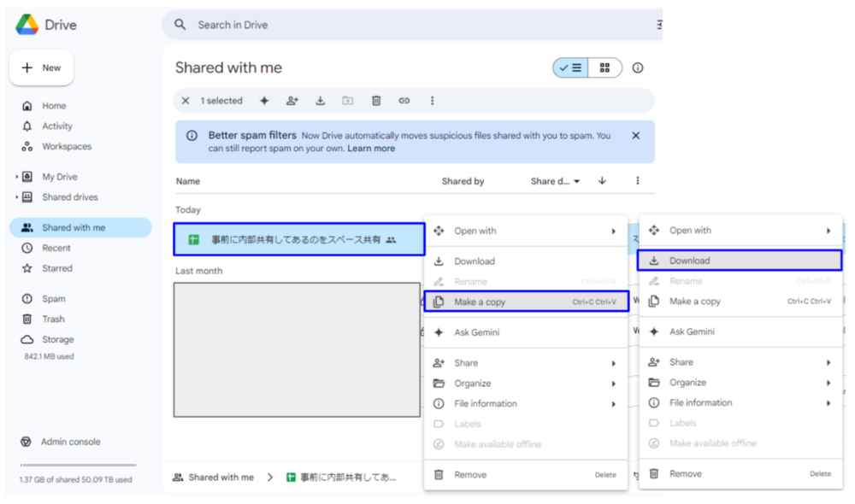Move selected file using the move-to-folder icon

click(347, 100)
